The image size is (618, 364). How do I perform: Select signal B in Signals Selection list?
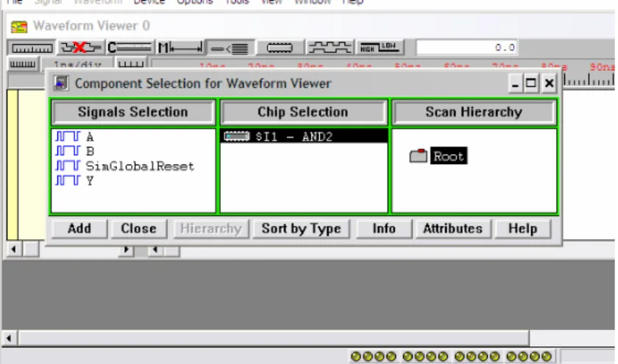90,151
